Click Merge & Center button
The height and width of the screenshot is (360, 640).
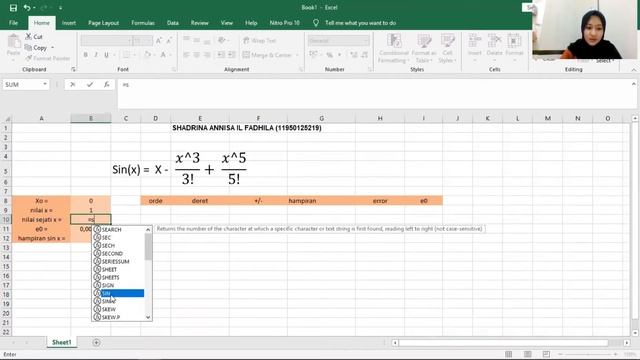(x=267, y=55)
